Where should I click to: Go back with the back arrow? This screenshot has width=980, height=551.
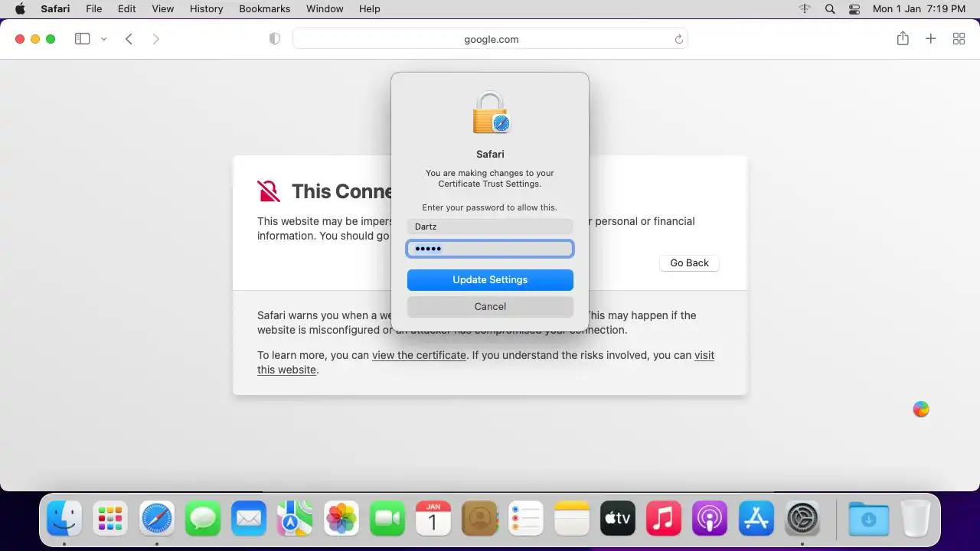click(x=129, y=39)
